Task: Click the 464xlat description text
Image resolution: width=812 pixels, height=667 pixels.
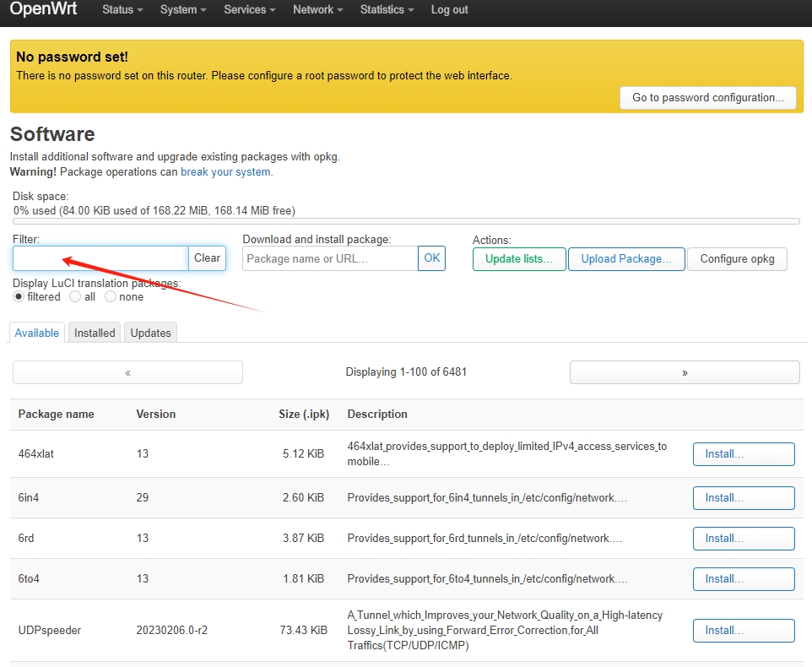Action: click(x=507, y=453)
